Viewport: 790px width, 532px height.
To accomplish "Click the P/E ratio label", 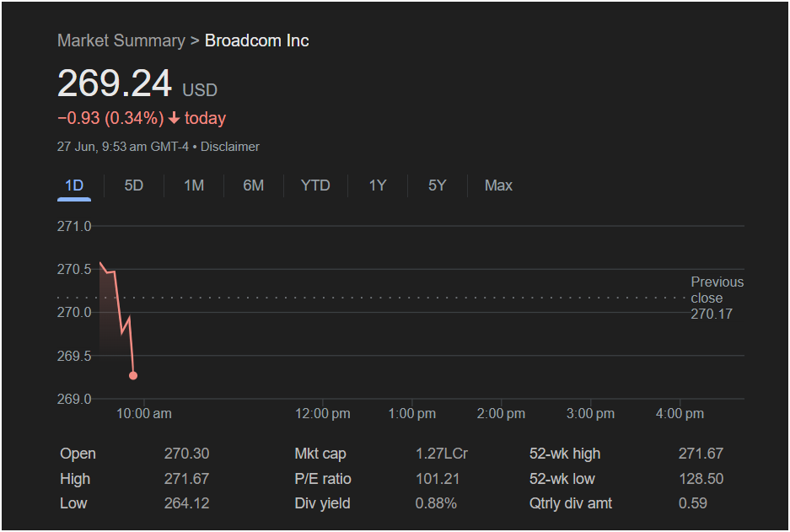I will [322, 479].
